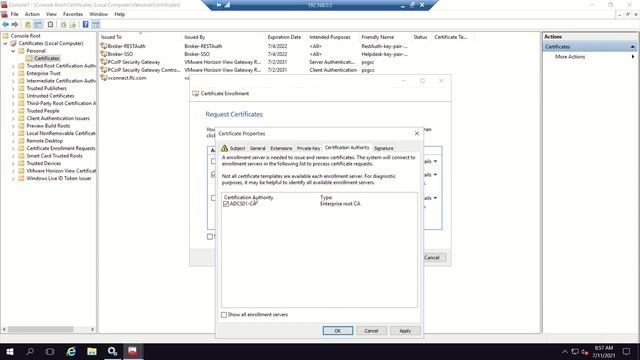Switch to the Signature tab

point(384,148)
